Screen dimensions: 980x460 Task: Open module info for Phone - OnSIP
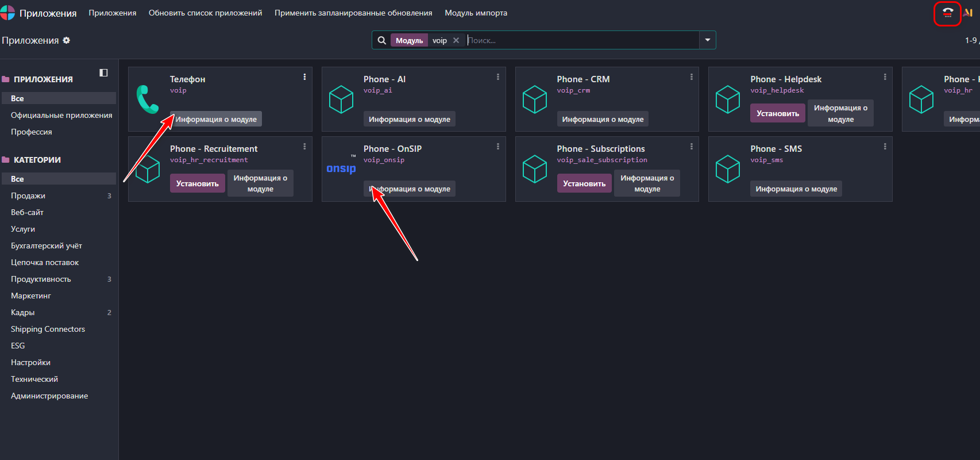[410, 189]
